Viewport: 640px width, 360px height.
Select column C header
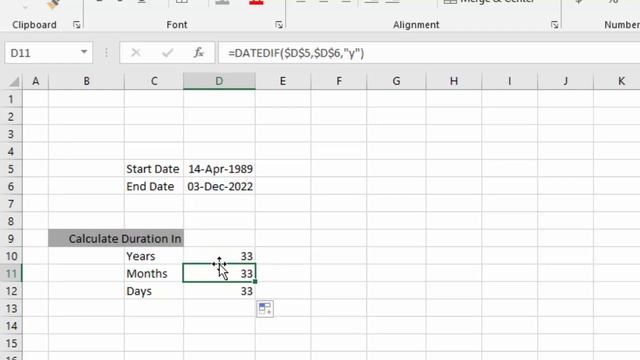[x=154, y=81]
